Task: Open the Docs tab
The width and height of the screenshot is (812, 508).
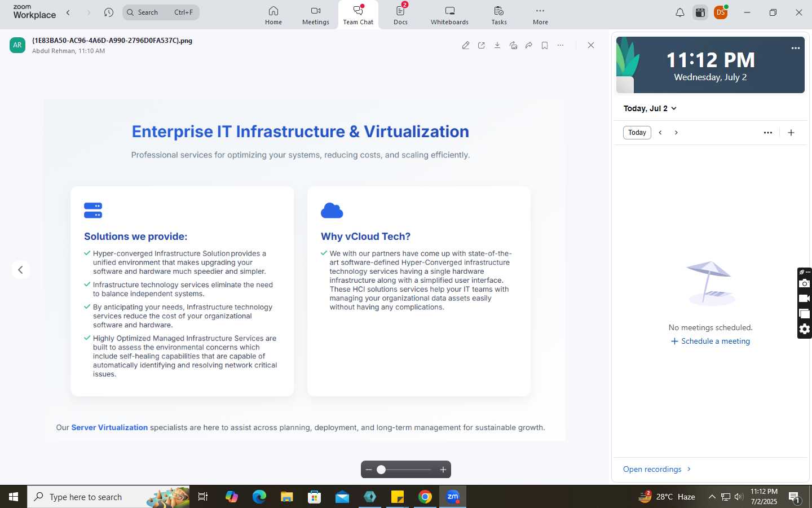Action: [401, 15]
